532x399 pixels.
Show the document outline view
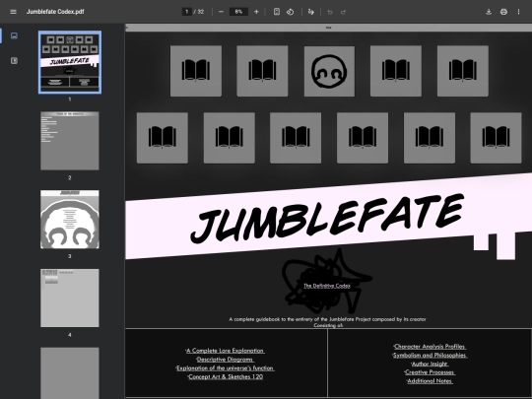coord(14,61)
